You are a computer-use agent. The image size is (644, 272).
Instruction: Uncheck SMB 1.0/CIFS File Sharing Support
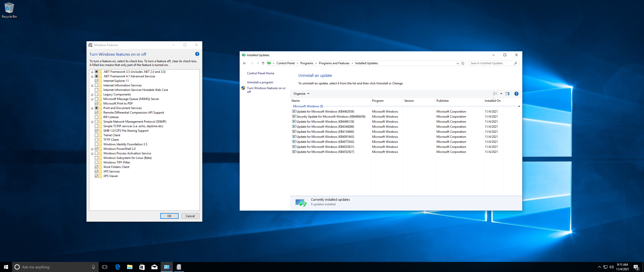(96, 131)
